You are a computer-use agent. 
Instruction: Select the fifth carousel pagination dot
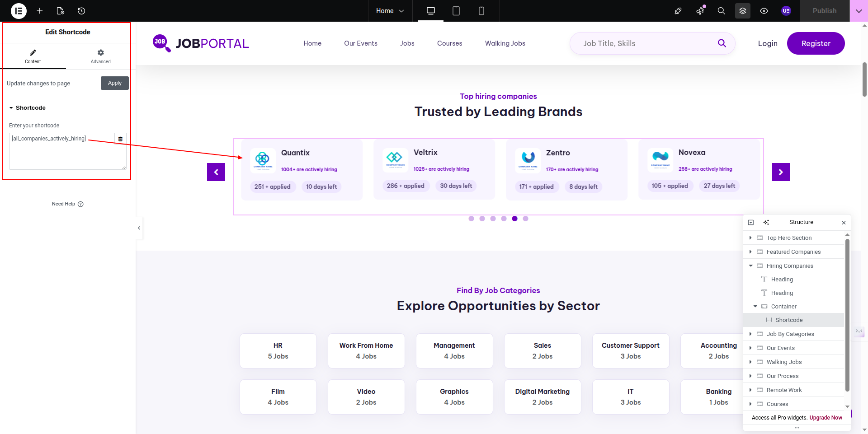514,219
